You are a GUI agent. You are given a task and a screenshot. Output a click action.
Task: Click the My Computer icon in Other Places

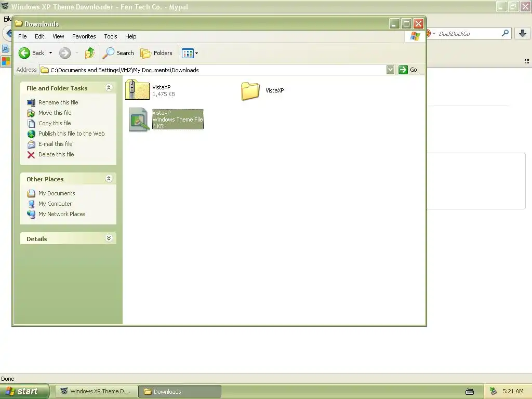[31, 204]
